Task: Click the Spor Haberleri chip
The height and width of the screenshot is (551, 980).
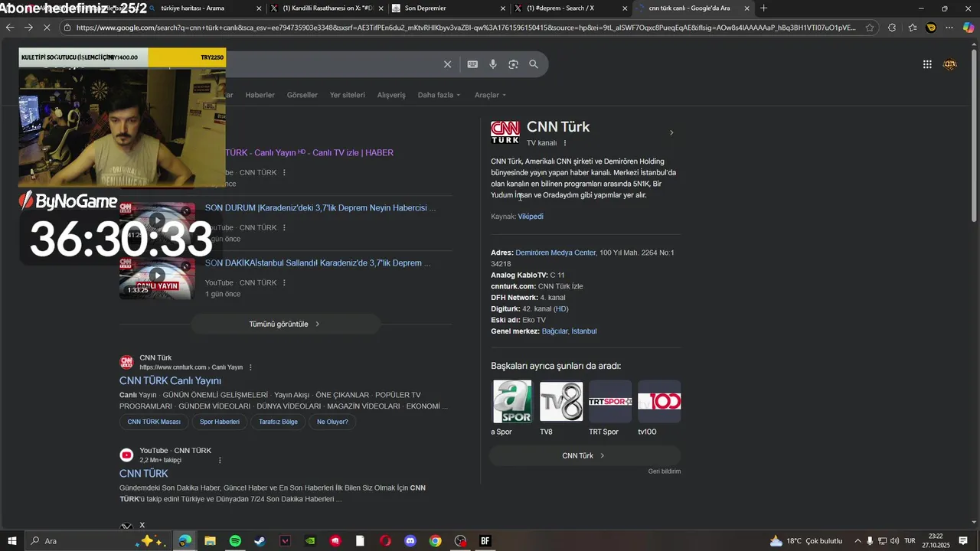Action: (x=220, y=422)
